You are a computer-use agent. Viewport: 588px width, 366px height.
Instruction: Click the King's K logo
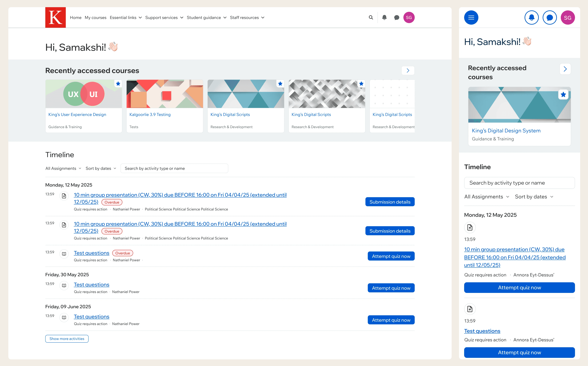(x=55, y=17)
